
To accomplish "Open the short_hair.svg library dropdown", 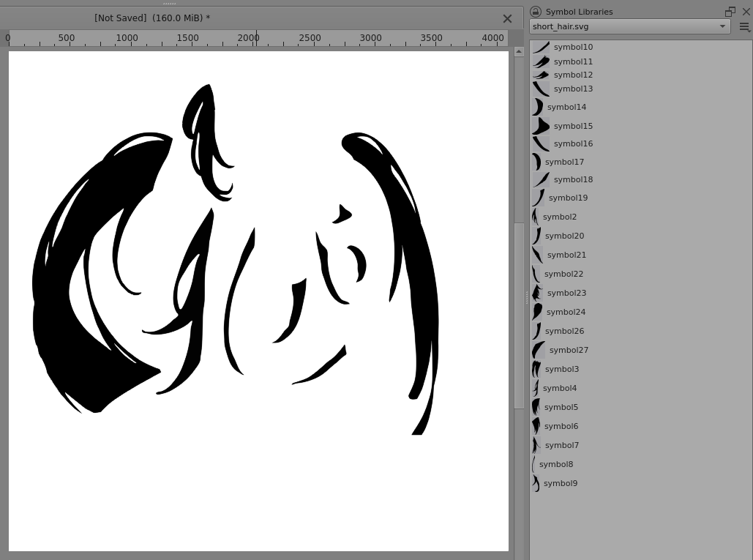I will click(629, 26).
